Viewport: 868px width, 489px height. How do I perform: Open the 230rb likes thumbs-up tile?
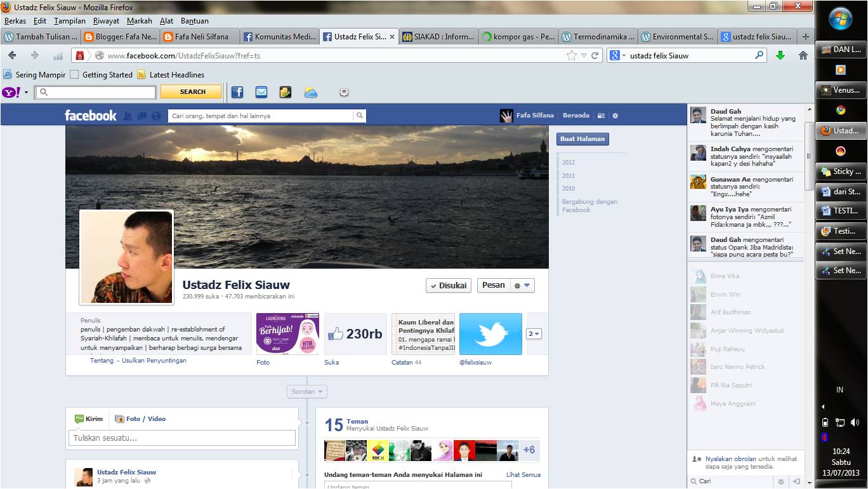[355, 334]
